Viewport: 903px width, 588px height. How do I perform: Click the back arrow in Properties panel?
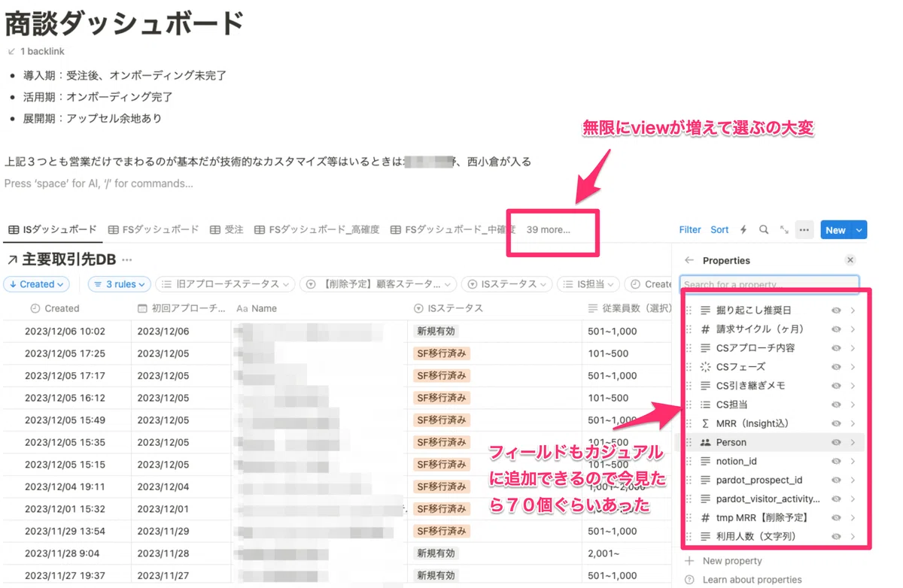click(x=689, y=260)
